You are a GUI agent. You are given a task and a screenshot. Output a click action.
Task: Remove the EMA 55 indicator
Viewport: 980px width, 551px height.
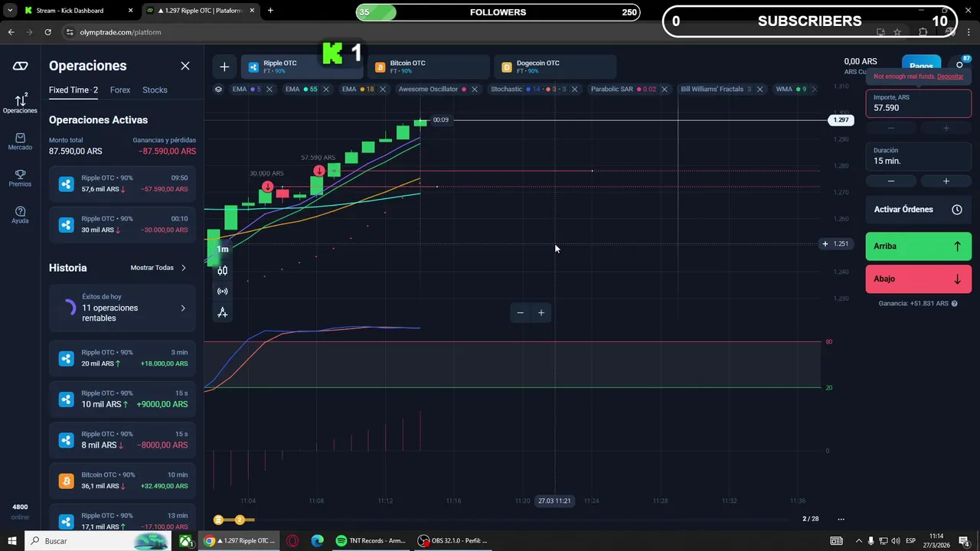(x=326, y=89)
